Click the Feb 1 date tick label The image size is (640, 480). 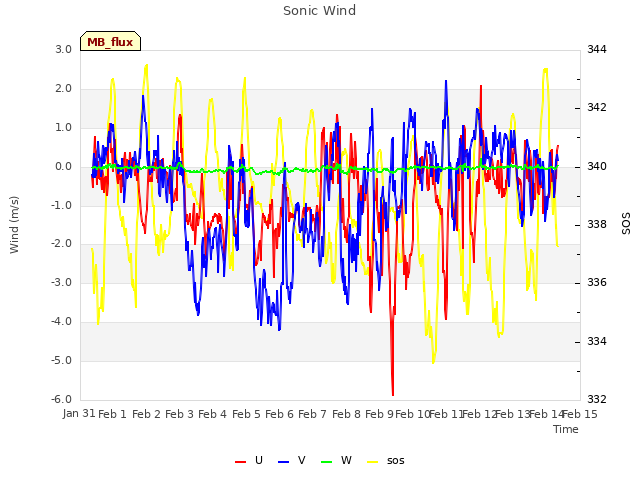click(x=112, y=414)
